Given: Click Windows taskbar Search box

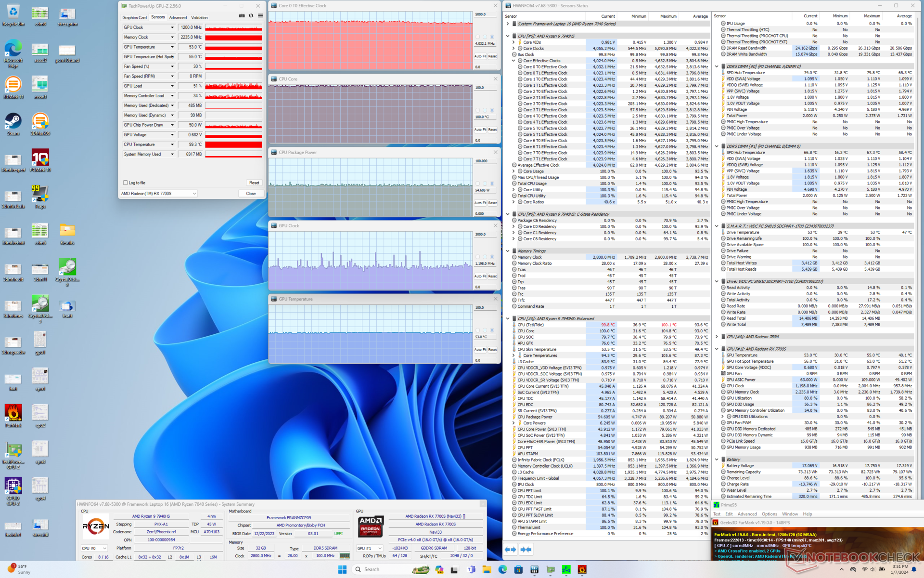Looking at the screenshot, I should [380, 569].
